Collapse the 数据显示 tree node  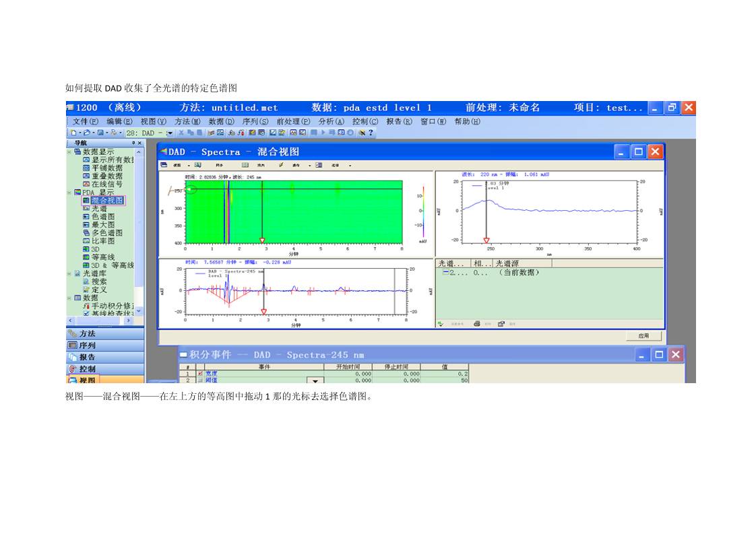(x=69, y=152)
